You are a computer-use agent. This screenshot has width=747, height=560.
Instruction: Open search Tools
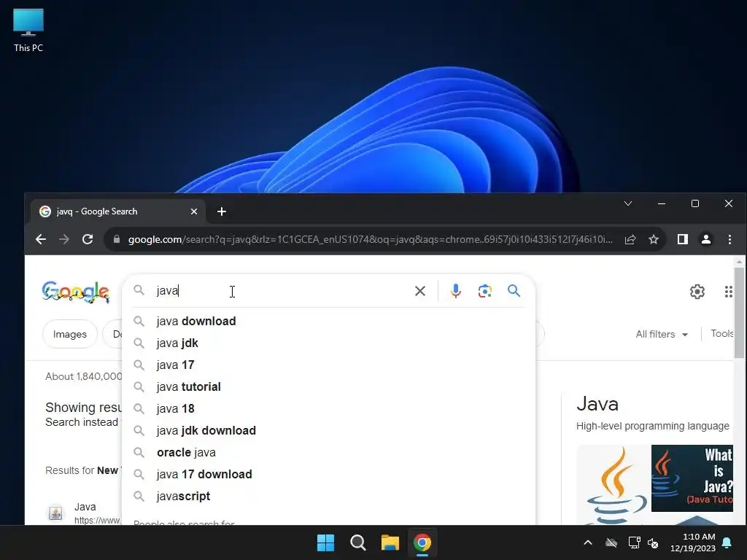point(721,334)
